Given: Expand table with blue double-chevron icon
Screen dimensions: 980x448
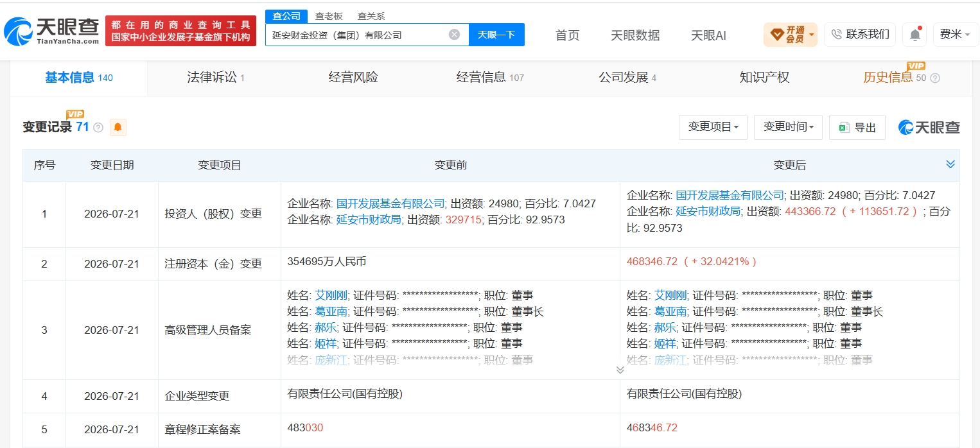Looking at the screenshot, I should 950,165.
